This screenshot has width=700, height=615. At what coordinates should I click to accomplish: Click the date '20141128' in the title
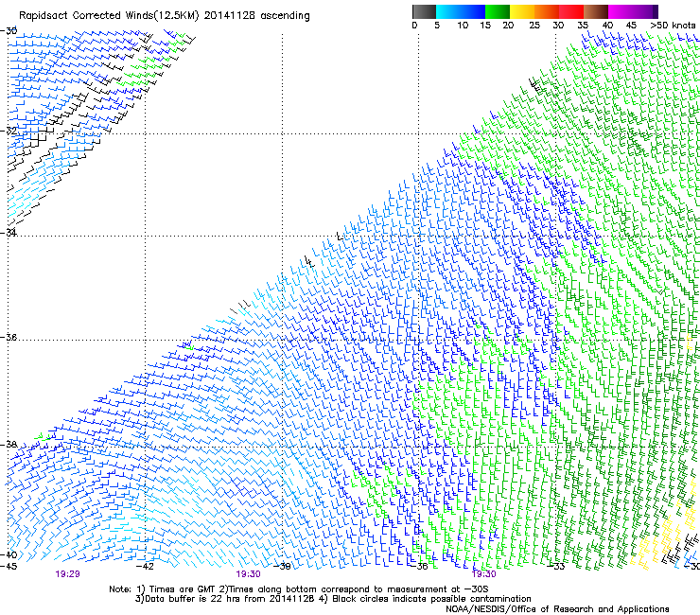coord(230,15)
